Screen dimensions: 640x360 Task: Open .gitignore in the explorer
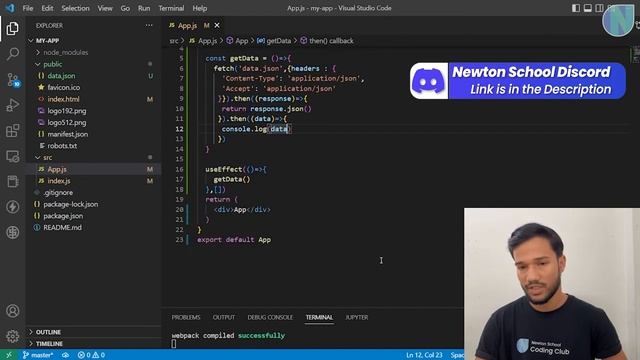pos(58,192)
